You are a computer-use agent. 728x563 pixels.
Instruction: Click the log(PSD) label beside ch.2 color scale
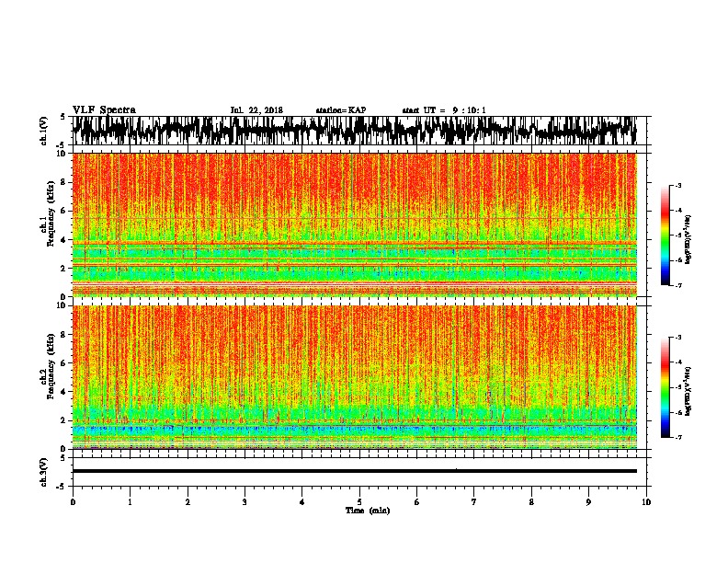688,391
